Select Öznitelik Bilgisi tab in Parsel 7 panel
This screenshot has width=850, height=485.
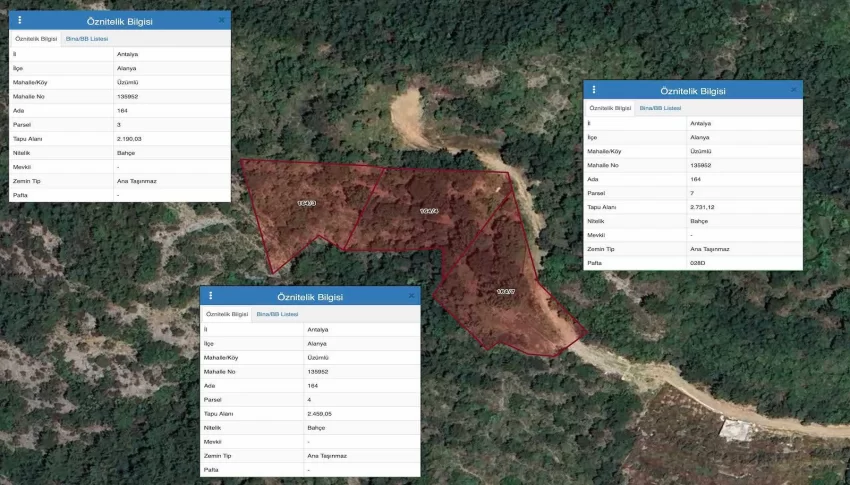[x=609, y=108]
